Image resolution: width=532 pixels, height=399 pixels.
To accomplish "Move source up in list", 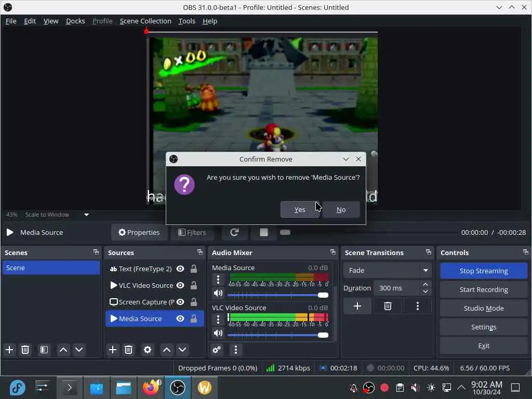I will point(167,350).
